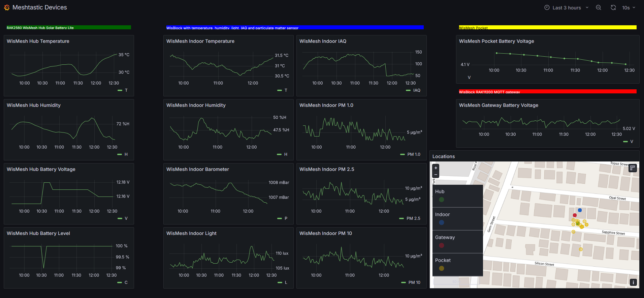Open WisMesh Indoor PM 1.0 panel menu
Viewport: 644px width, 298px height.
(x=326, y=105)
